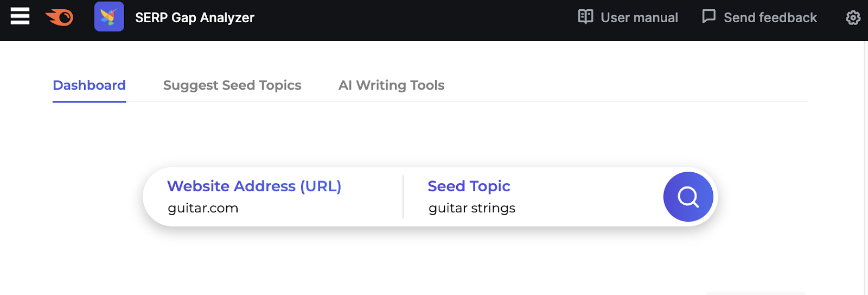Screen dimensions: 868x295
Task: Open settings via the gear icon
Action: (853, 18)
